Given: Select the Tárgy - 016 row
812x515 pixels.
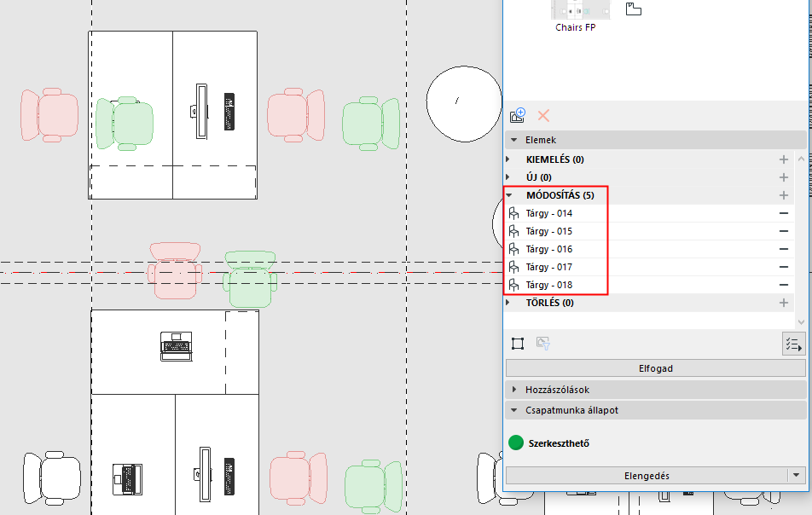Looking at the screenshot, I should tap(649, 249).
